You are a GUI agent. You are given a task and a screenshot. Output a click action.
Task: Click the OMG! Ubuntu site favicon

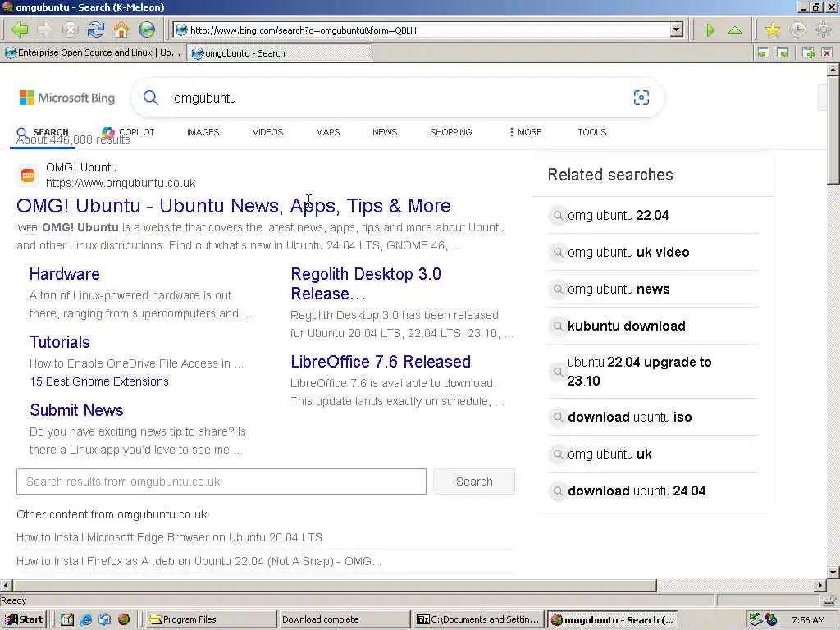(28, 176)
